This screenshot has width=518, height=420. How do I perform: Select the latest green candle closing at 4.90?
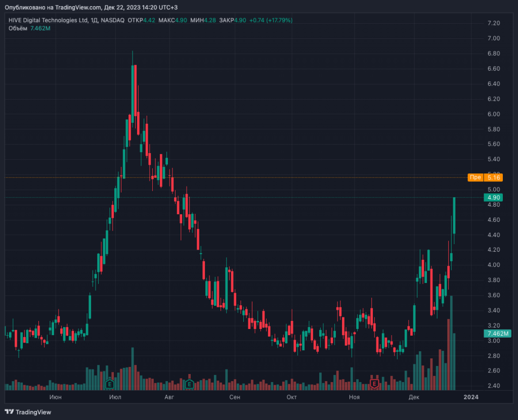click(x=454, y=215)
